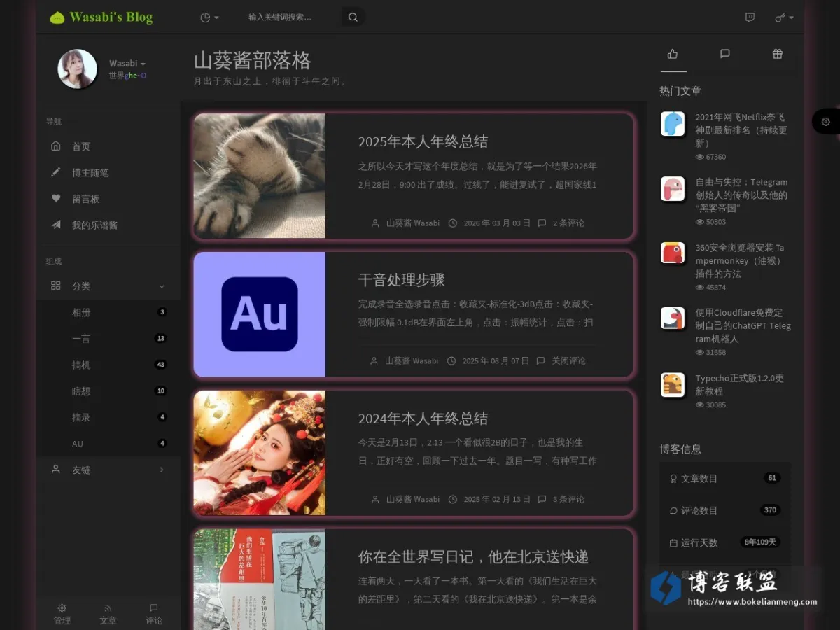Click the orange icon beside Typecho article
This screenshot has width=840, height=630.
click(x=673, y=385)
